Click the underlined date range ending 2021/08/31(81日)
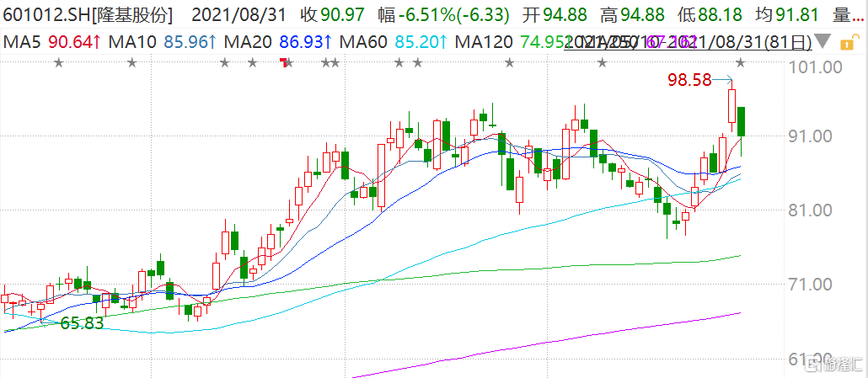 (x=689, y=41)
